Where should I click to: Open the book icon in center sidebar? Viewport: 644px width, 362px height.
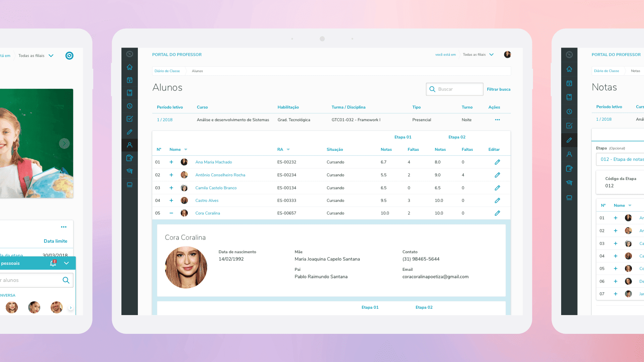tap(129, 93)
